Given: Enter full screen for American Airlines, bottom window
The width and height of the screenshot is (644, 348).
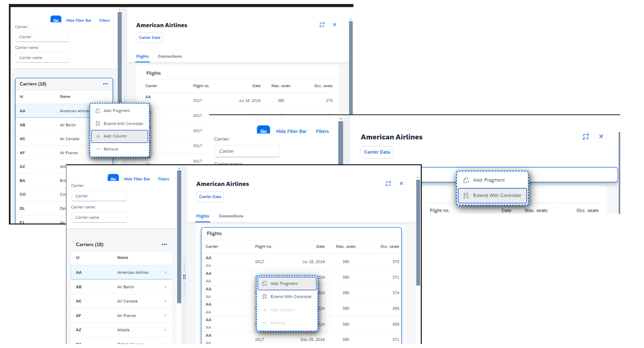Looking at the screenshot, I should (x=388, y=183).
